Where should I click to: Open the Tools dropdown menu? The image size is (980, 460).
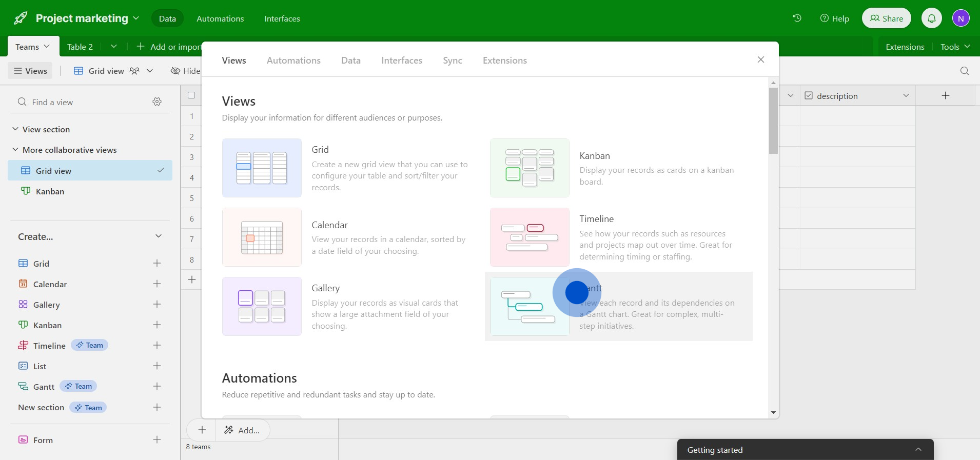click(955, 47)
